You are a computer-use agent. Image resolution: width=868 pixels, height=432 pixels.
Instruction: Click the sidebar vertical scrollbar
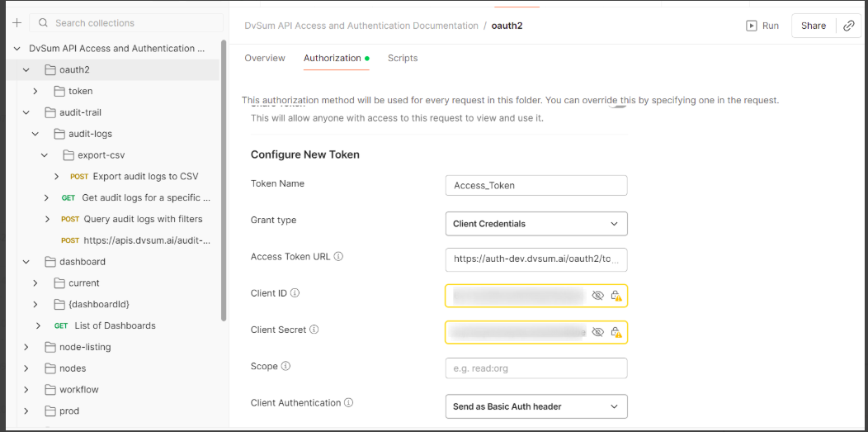coord(223,180)
